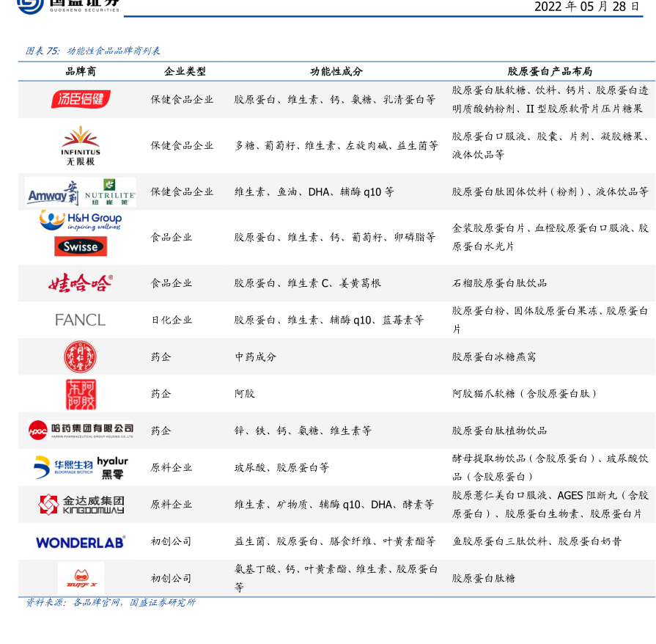This screenshot has width=656, height=644.
Task: Click ingredients 锌、铁、钙、氨糖、维生素等
Action: (303, 431)
